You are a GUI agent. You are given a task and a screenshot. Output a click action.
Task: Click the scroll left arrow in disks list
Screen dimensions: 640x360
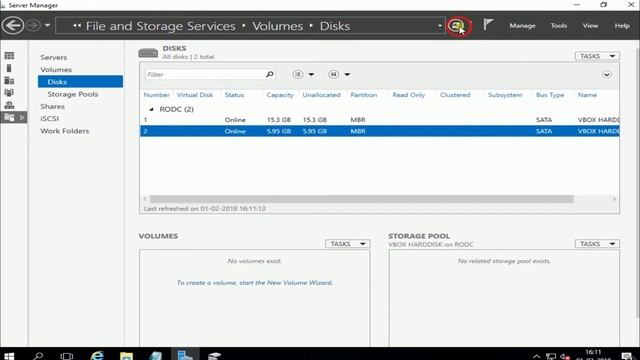(145, 199)
